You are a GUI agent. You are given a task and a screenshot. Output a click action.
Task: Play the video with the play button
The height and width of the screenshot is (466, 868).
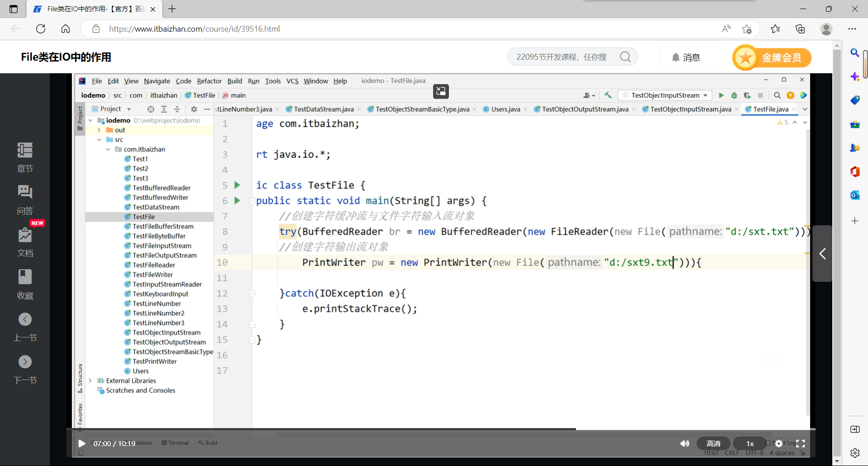[x=82, y=443]
